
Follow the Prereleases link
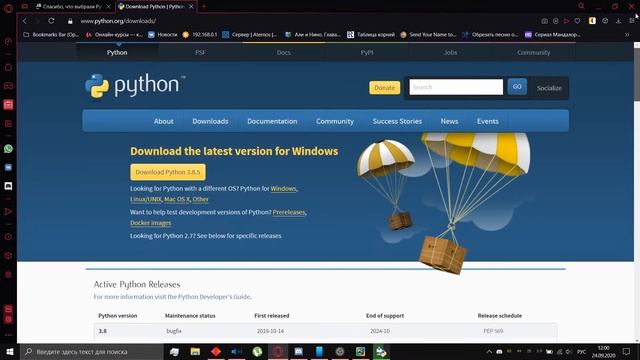coord(289,212)
